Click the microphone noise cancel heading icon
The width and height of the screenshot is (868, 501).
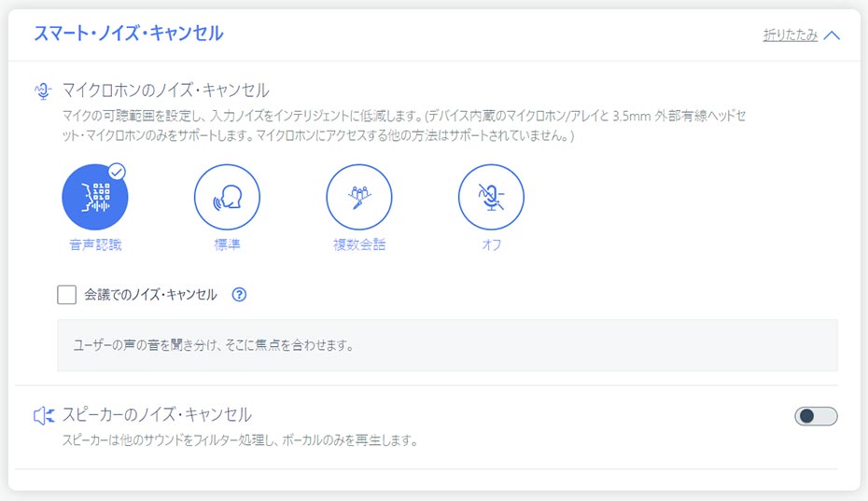(43, 90)
